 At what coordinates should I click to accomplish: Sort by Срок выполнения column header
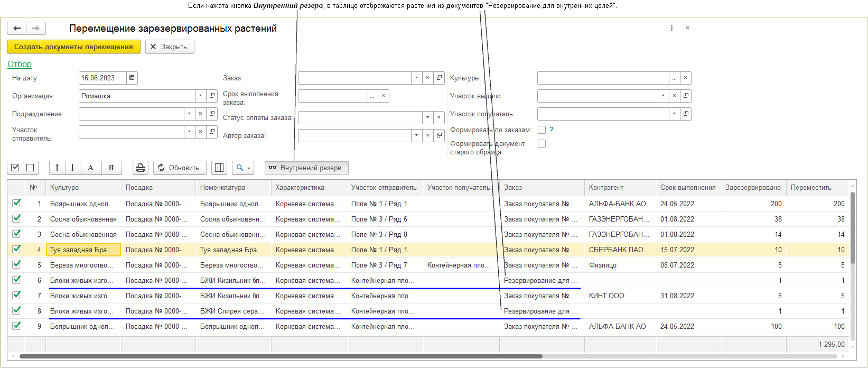click(688, 187)
